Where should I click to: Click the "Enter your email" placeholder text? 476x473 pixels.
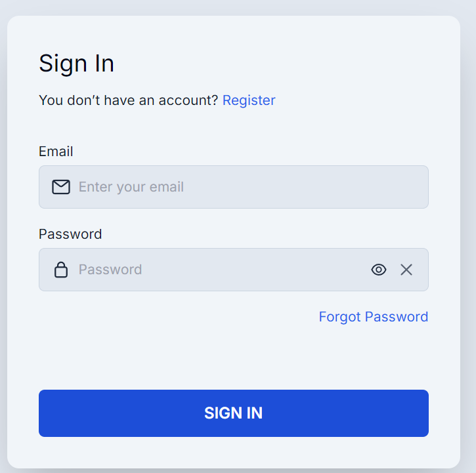(131, 187)
